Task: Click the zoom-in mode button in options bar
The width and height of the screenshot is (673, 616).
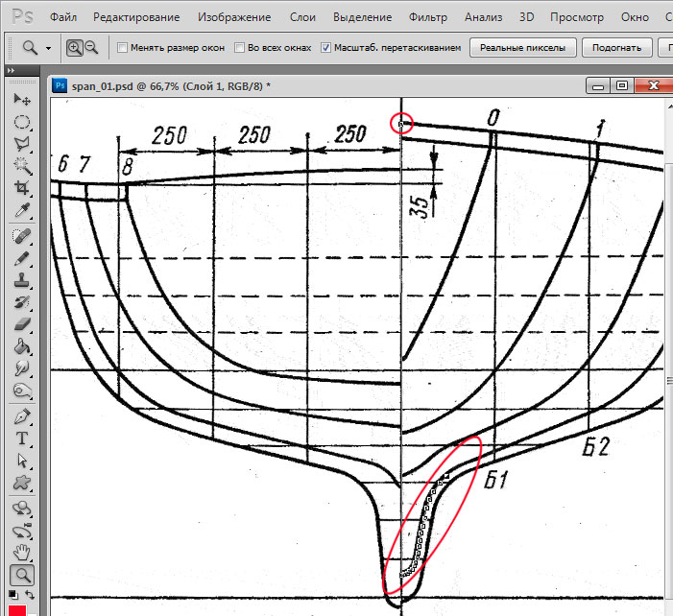Action: [x=76, y=47]
